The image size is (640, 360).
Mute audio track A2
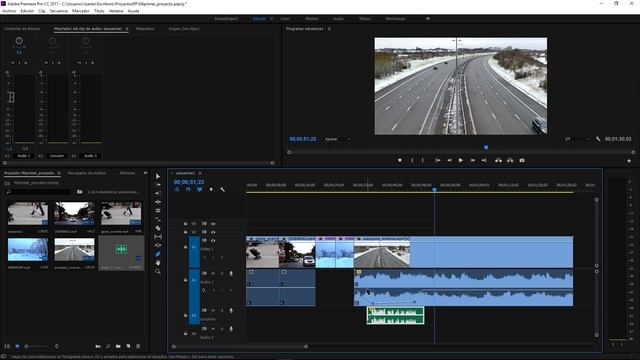click(x=213, y=311)
